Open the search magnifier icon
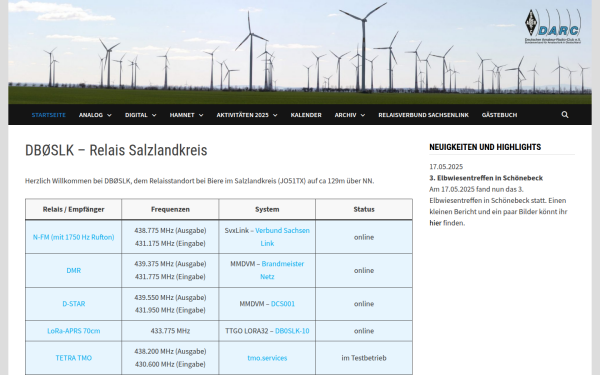Image resolution: width=600 pixels, height=375 pixels. [x=564, y=115]
